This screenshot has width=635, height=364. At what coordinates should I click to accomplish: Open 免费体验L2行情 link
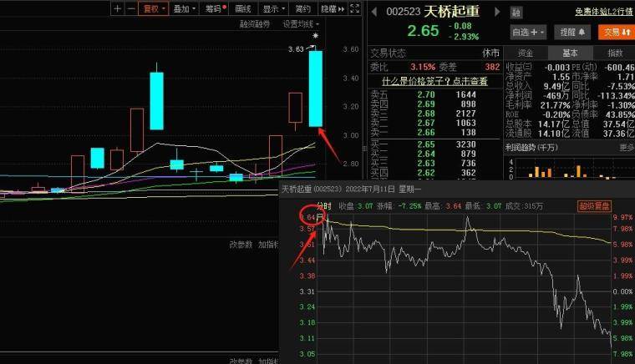click(x=604, y=12)
